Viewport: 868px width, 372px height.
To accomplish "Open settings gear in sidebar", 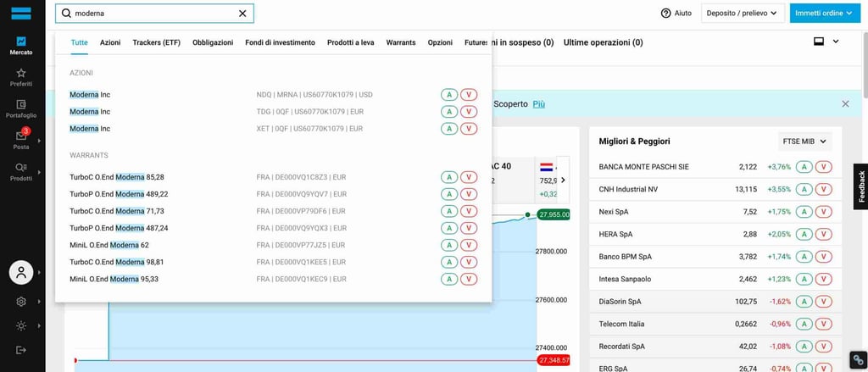I will coord(21,302).
